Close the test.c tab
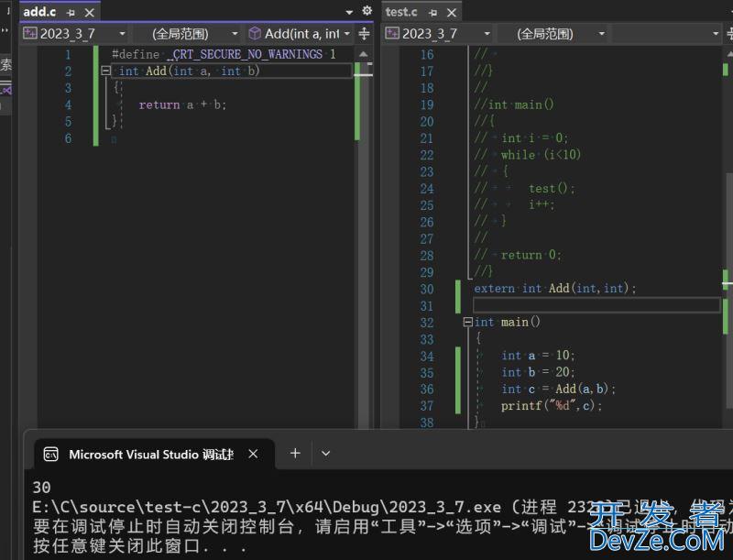Viewport: 733px width, 560px height. [x=451, y=13]
